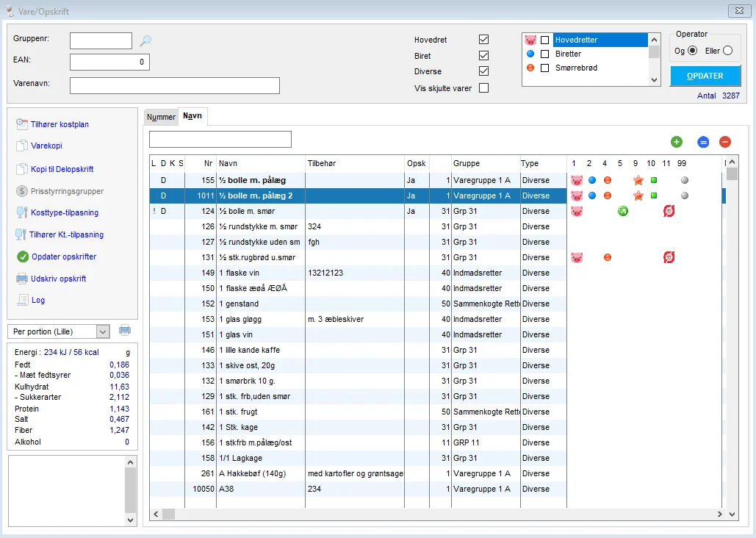The image size is (756, 538).
Task: Expand the Per portion (Lille) dropdown
Action: point(102,331)
